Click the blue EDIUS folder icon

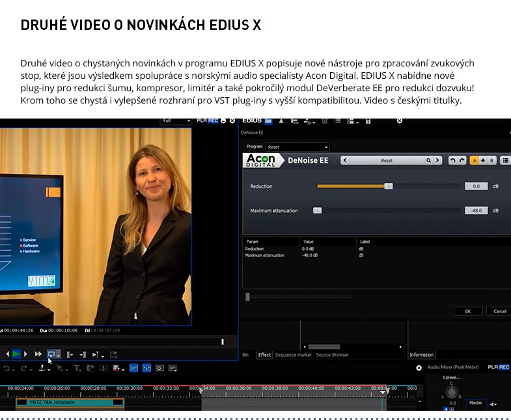point(268,121)
